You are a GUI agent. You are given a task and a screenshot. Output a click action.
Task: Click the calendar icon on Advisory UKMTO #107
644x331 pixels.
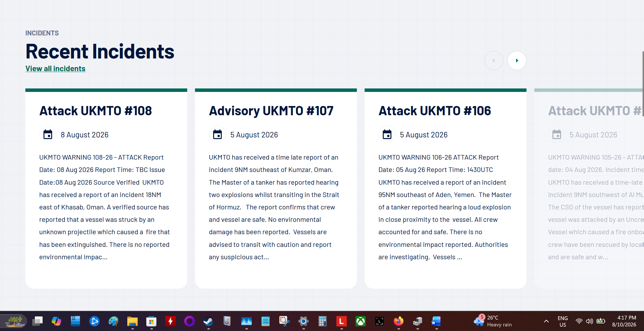[217, 135]
